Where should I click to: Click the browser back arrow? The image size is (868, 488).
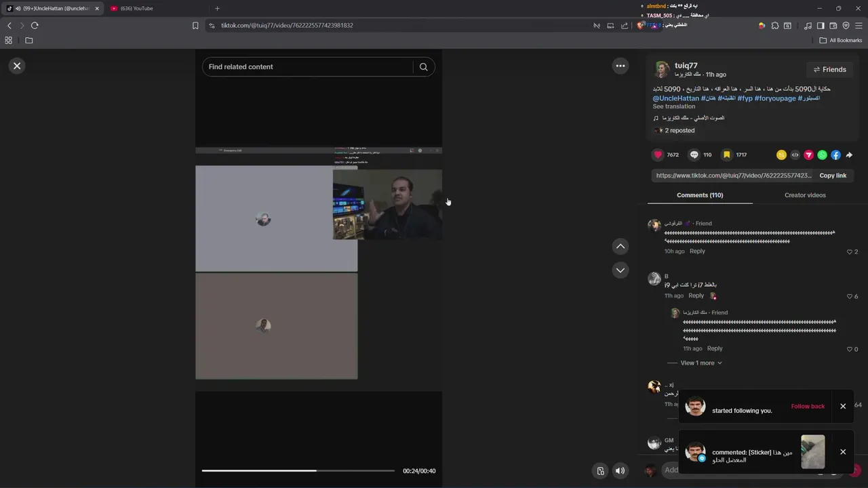tap(9, 25)
